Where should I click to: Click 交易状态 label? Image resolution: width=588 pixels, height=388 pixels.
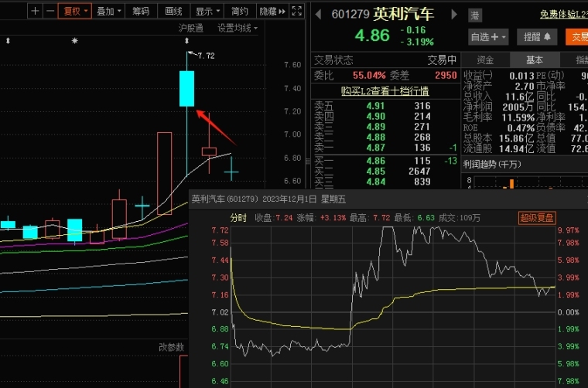333,60
